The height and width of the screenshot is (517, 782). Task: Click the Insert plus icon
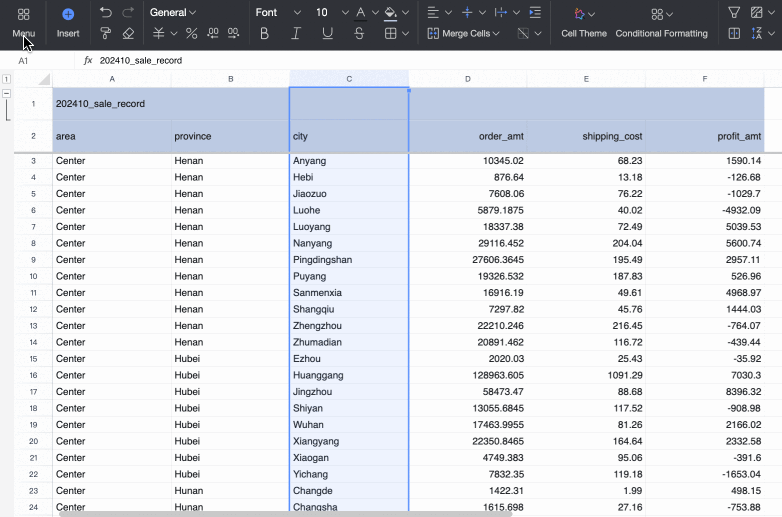(68, 14)
